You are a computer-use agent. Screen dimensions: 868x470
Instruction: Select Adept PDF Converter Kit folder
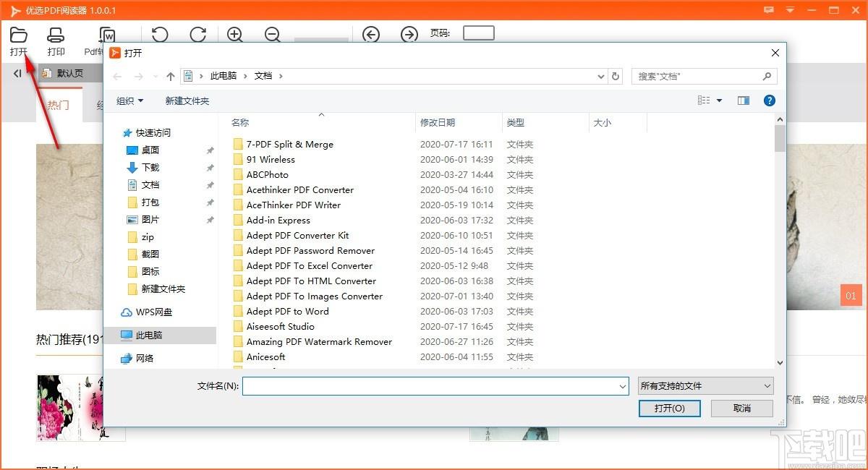click(x=291, y=236)
